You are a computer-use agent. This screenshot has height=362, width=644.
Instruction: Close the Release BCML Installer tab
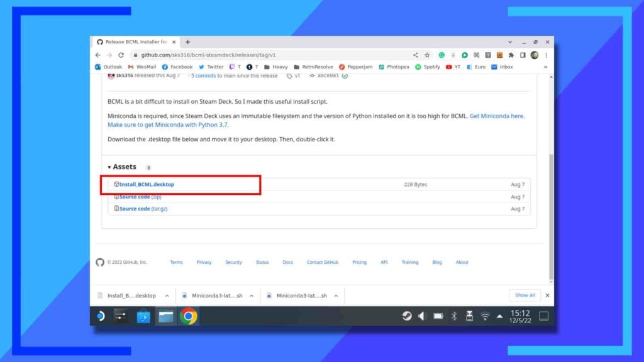(x=174, y=42)
